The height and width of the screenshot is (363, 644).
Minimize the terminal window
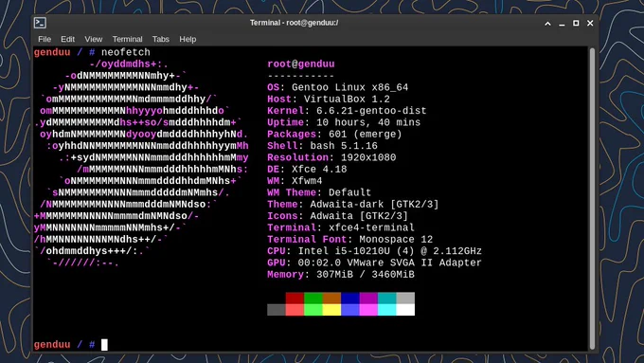(x=562, y=24)
